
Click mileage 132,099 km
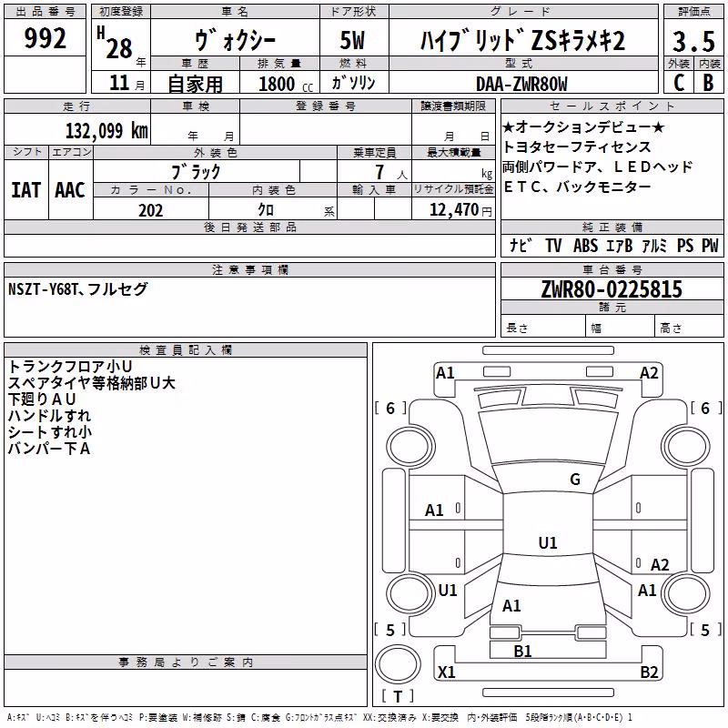(106, 130)
